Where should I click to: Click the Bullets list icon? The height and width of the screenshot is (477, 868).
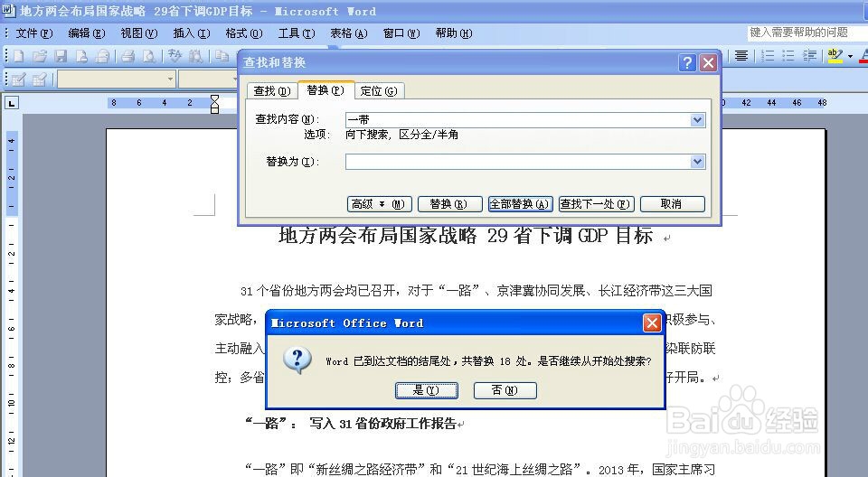[x=788, y=56]
